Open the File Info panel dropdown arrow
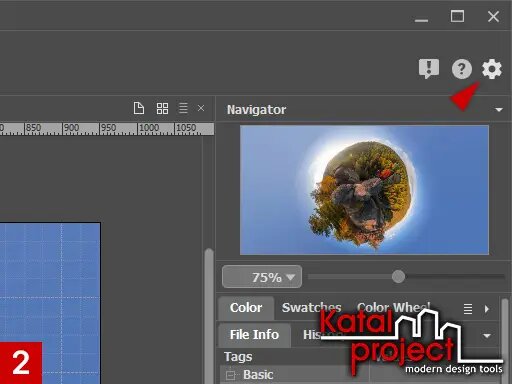Viewport: 512px width, 384px height. [487, 336]
